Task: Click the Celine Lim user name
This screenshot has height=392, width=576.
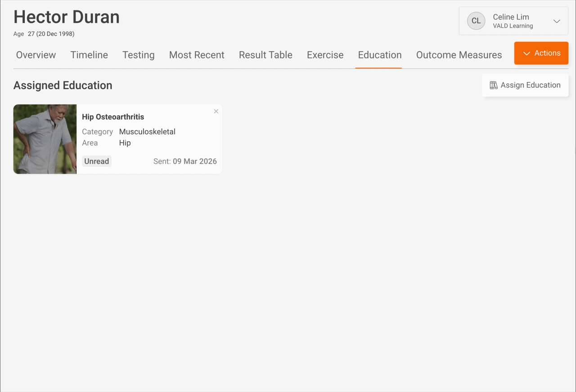Action: (511, 17)
